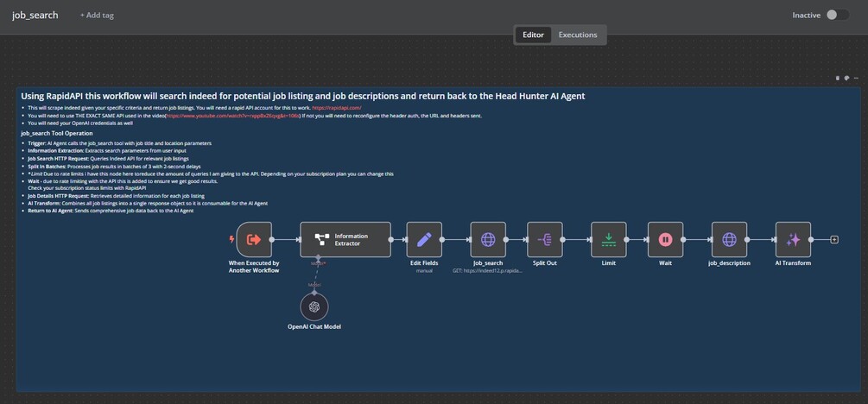Open the rapidapi.com link
Screen dimensions: 868x404
click(x=337, y=108)
